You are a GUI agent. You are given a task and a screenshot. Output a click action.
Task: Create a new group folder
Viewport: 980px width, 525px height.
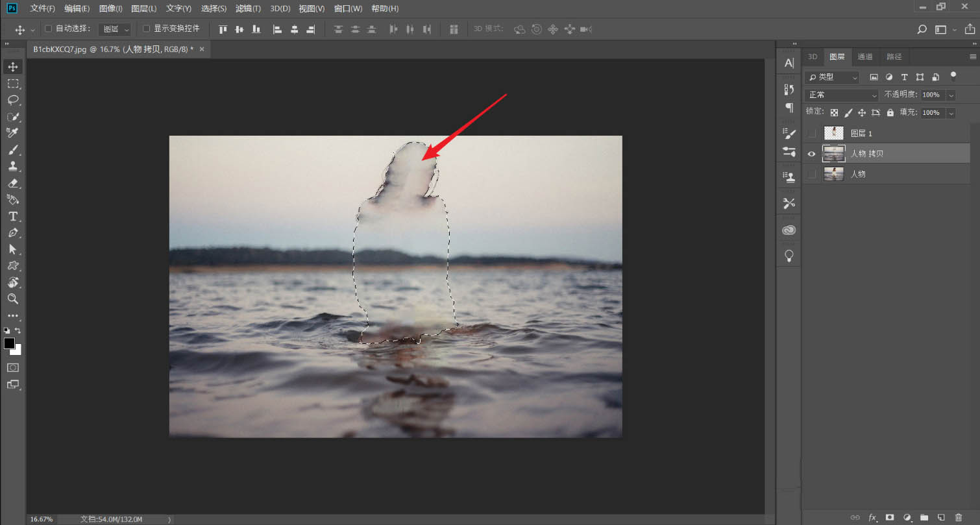point(924,517)
